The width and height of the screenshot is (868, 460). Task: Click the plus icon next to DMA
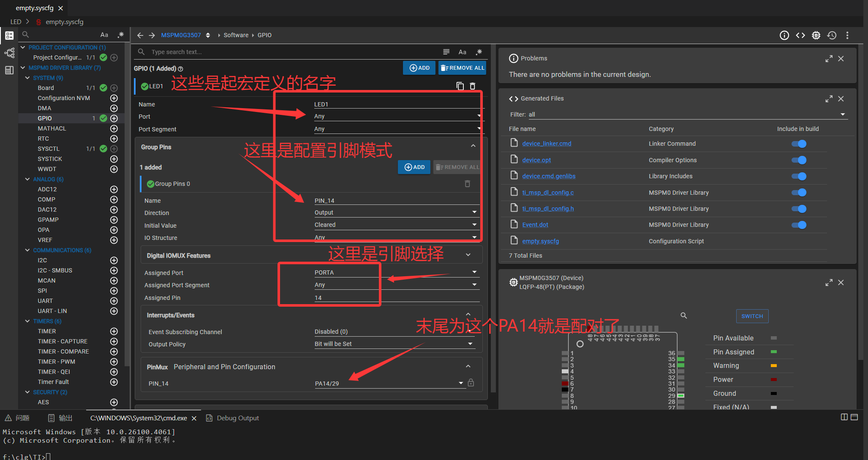pyautogui.click(x=114, y=108)
